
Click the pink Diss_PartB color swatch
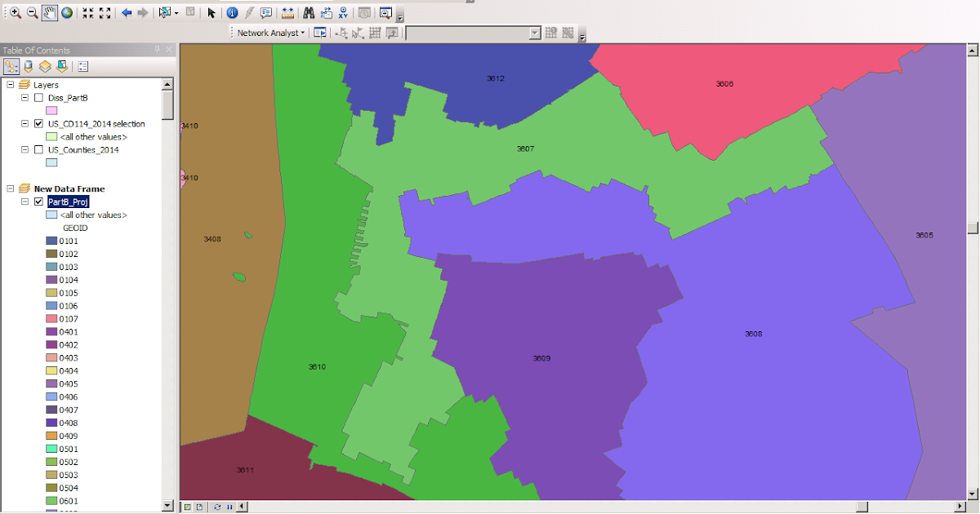coord(51,110)
